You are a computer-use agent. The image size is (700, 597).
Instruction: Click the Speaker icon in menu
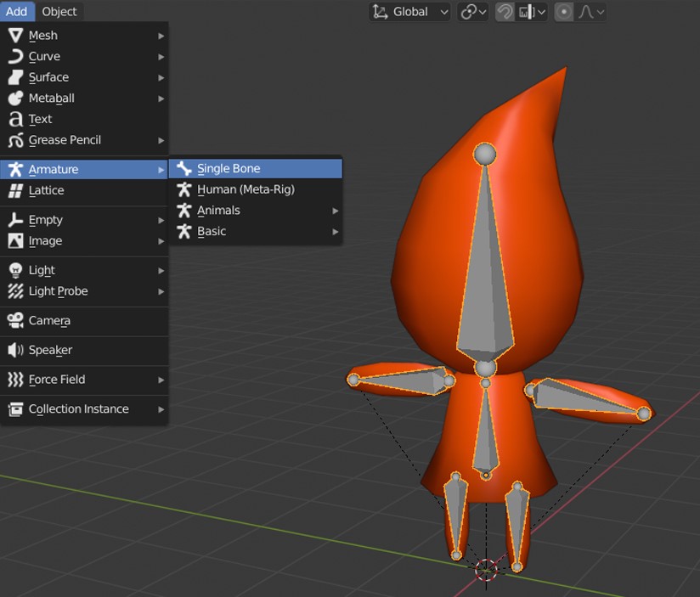[15, 350]
